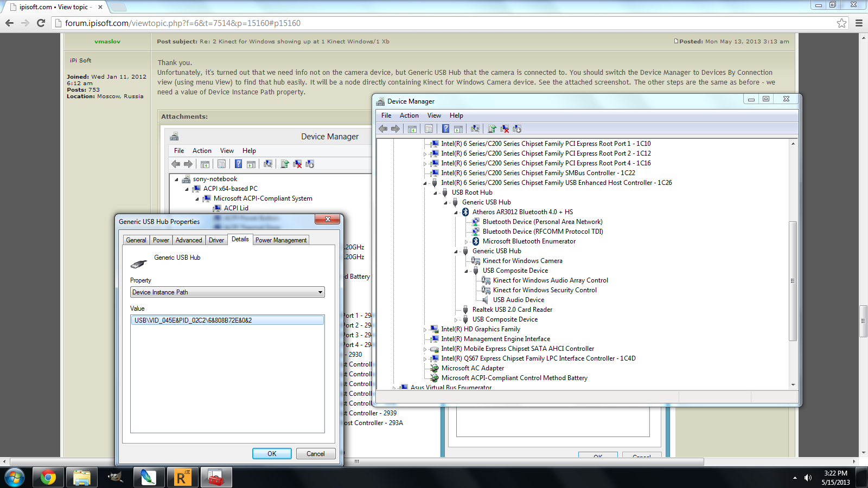Select SMBus Controller - 1C22 entry

coord(538,173)
